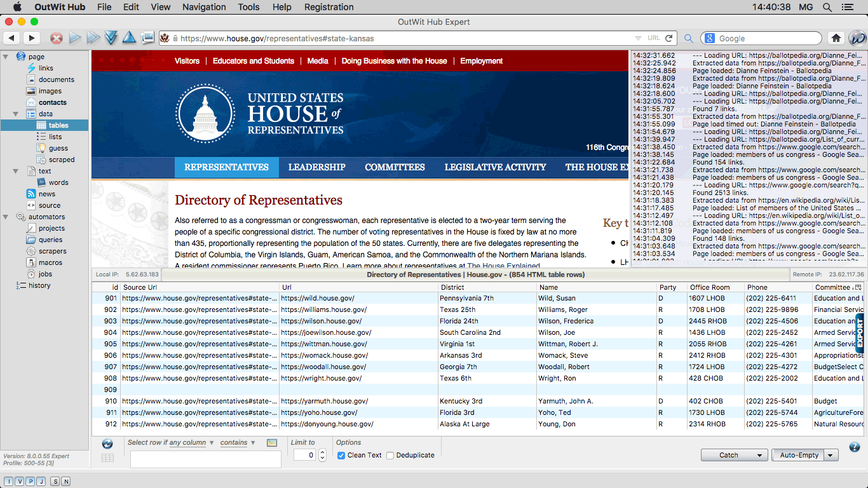Open jobs under automators

[x=45, y=274]
